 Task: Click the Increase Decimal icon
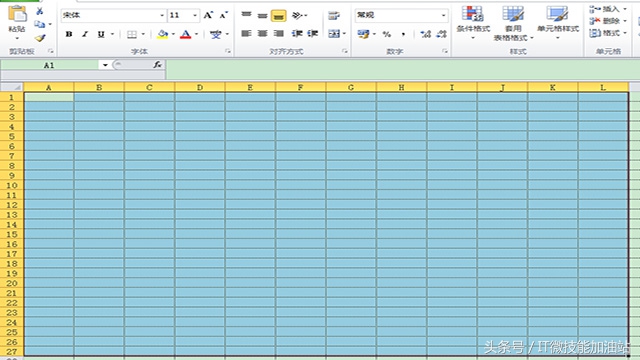[x=425, y=34]
